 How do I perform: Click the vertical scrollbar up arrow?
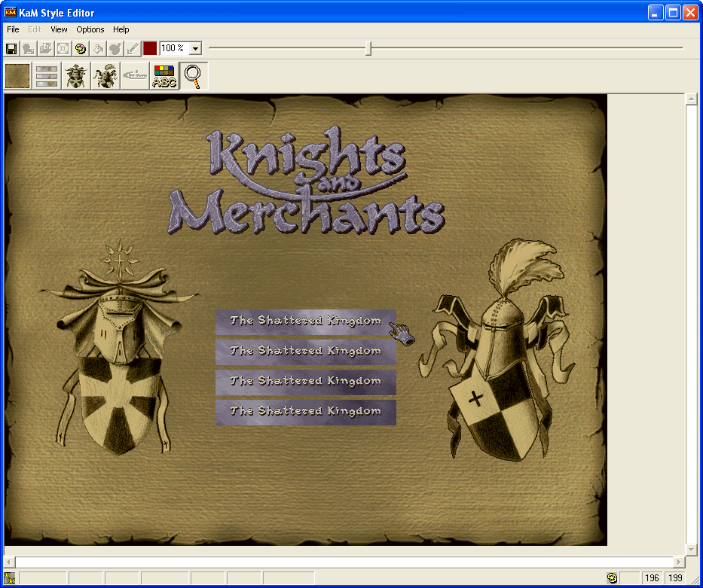coord(692,99)
